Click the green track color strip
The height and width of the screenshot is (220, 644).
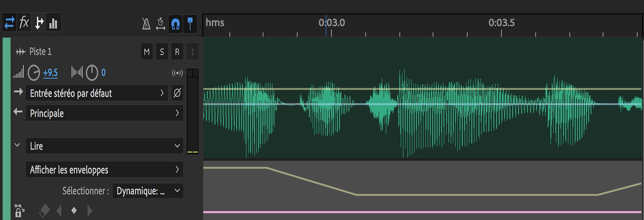[7, 128]
